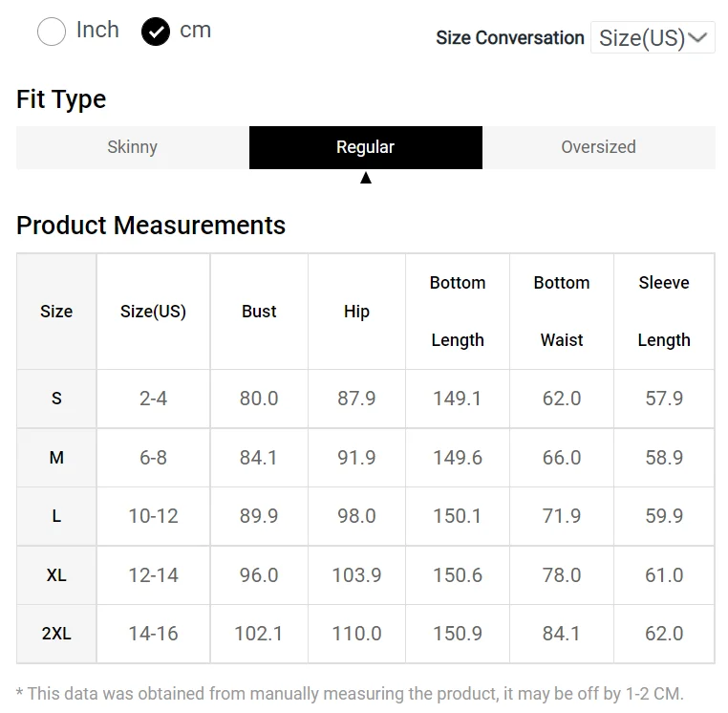Click the Size column header
728x713 pixels.
point(56,312)
